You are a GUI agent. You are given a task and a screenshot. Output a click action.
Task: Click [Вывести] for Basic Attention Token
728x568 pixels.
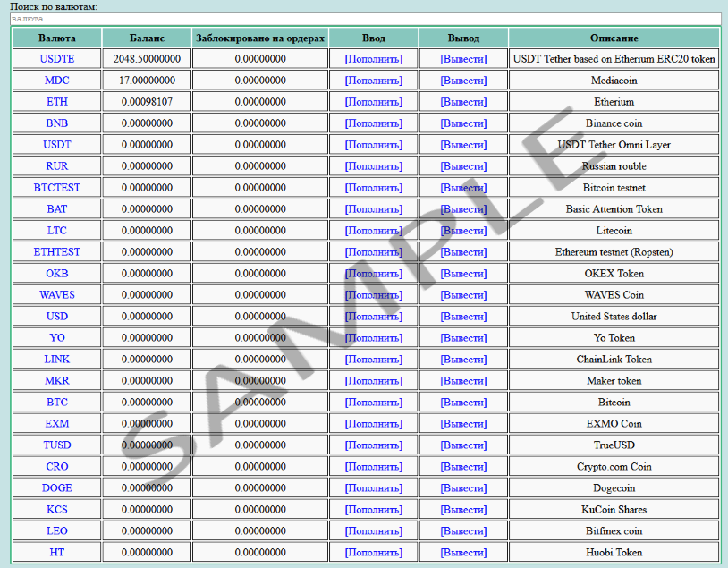(463, 209)
